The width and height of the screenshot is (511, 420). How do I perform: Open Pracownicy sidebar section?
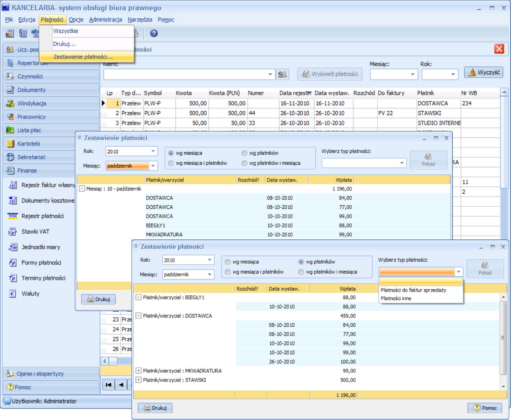click(51, 117)
